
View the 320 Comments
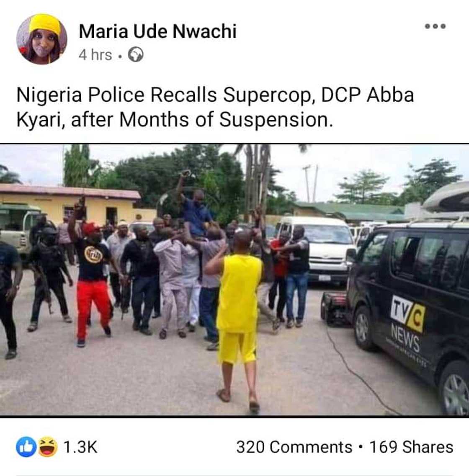(294, 447)
